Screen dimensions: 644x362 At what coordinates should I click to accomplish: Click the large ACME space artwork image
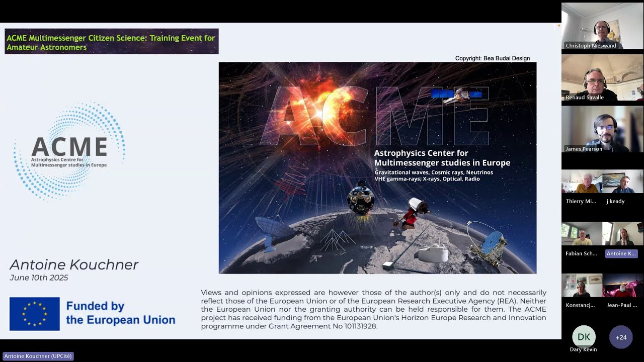[x=377, y=168]
